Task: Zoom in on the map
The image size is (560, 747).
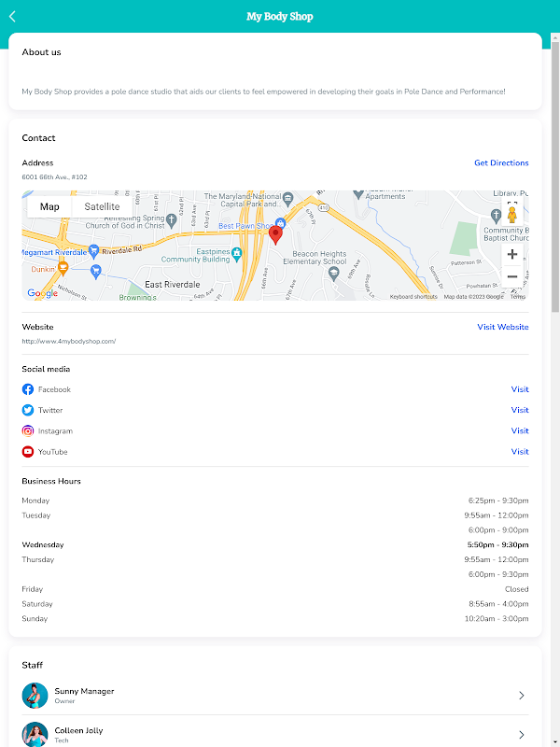Action: pyautogui.click(x=512, y=254)
